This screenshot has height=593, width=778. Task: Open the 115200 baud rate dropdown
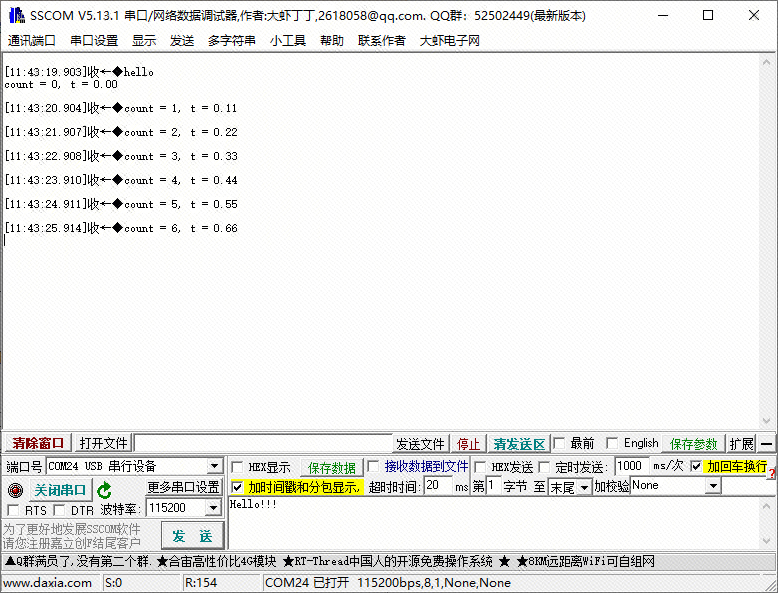213,508
